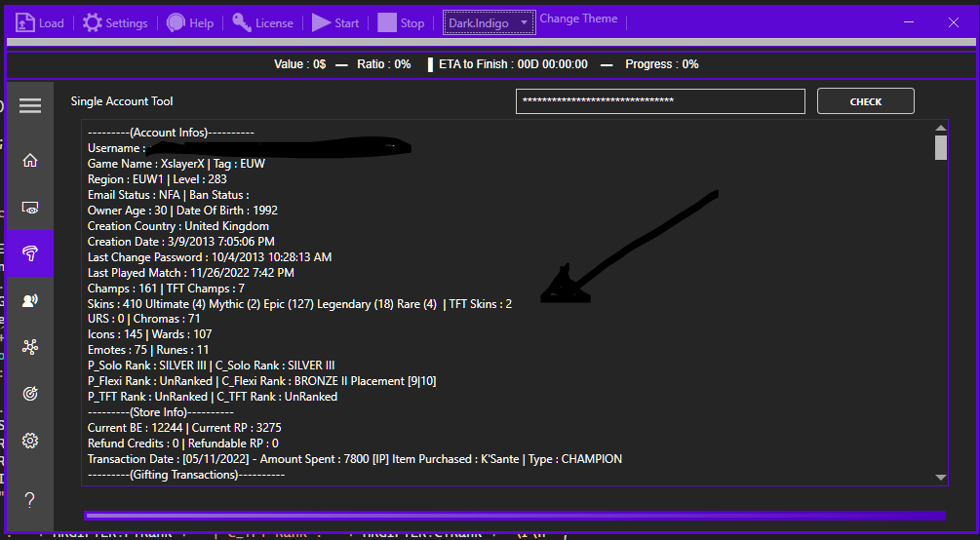Click the masked account input field
The height and width of the screenshot is (540, 980).
click(660, 101)
